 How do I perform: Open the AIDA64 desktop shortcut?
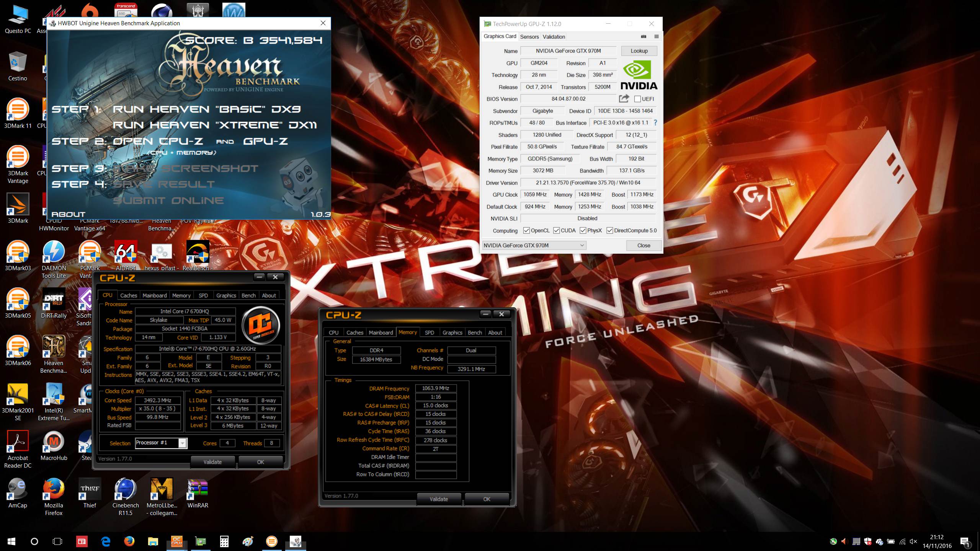126,256
